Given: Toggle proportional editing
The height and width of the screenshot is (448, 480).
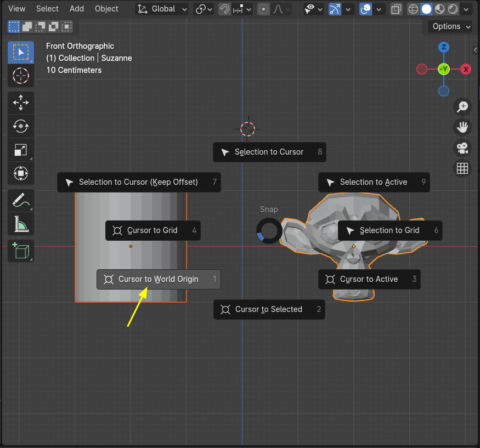Looking at the screenshot, I should tap(263, 9).
